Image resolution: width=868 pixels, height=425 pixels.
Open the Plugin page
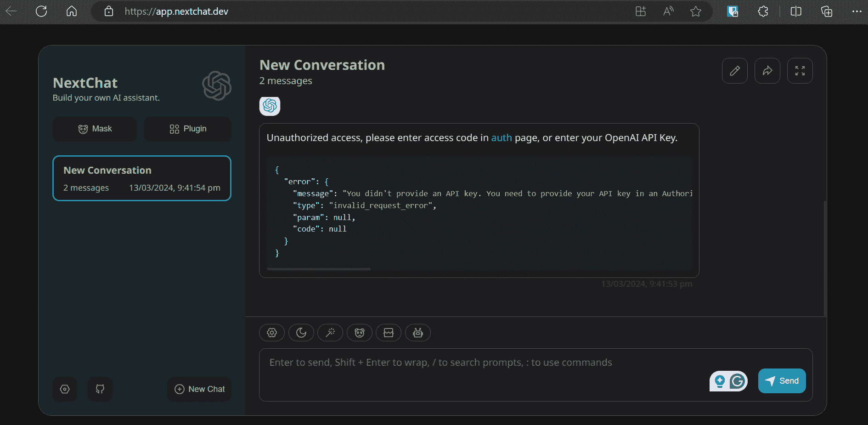coord(187,129)
